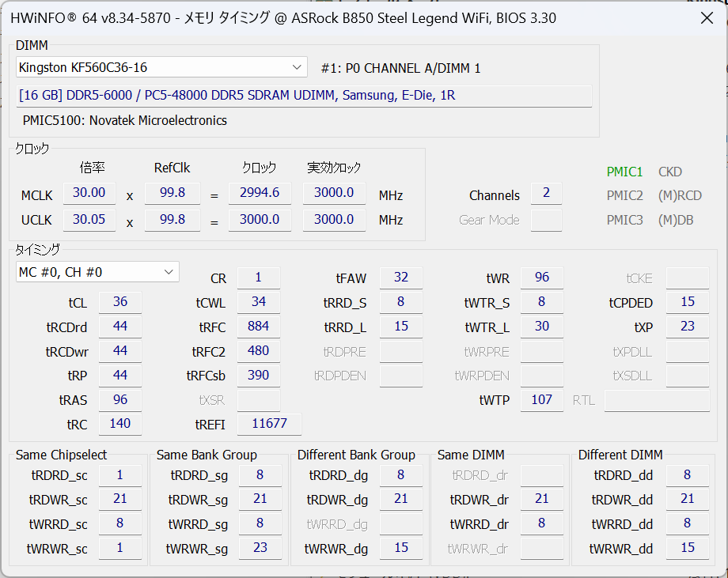This screenshot has height=578, width=728.
Task: Close the HWiNFO memory timing window
Action: tap(706, 18)
